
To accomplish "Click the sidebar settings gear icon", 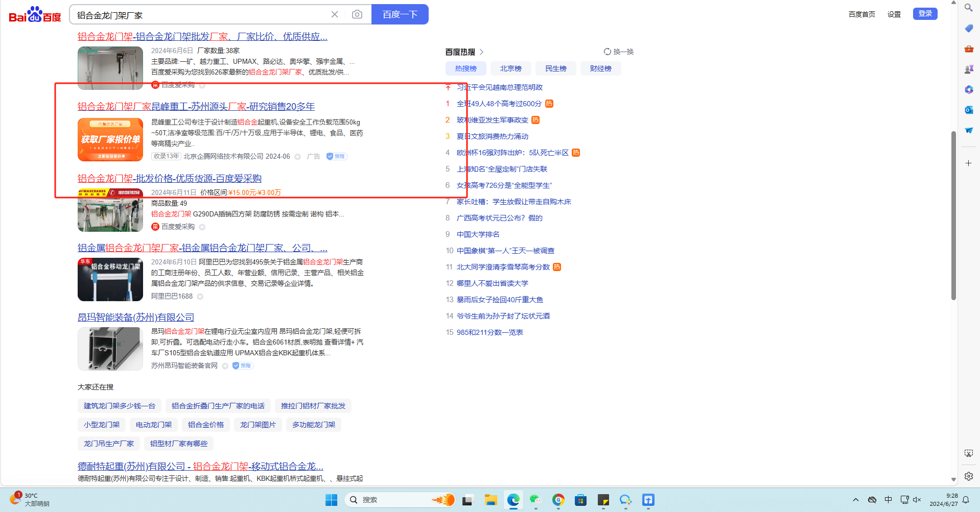I will pyautogui.click(x=968, y=476).
